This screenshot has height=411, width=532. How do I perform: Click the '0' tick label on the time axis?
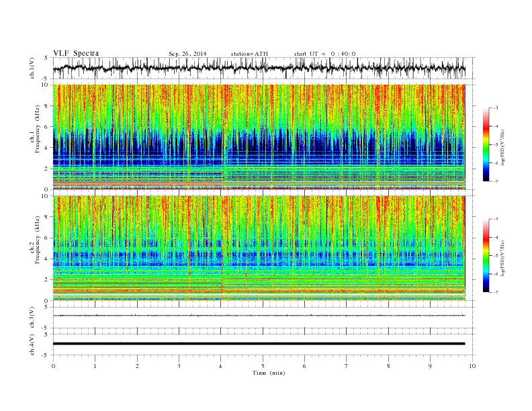point(53,366)
